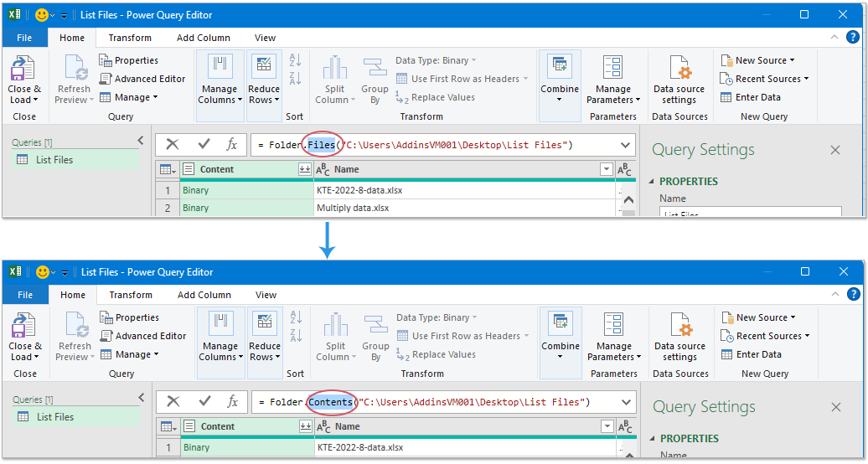The image size is (868, 464).
Task: Open Advanced Editor in top window
Action: point(142,79)
